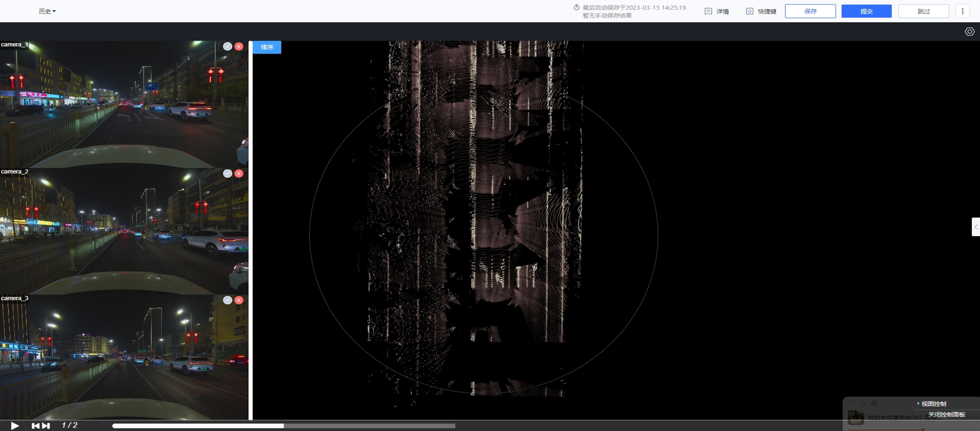Screen dimensions: 980x431
Task: Toggle the checkmark on camera_2
Action: click(227, 173)
